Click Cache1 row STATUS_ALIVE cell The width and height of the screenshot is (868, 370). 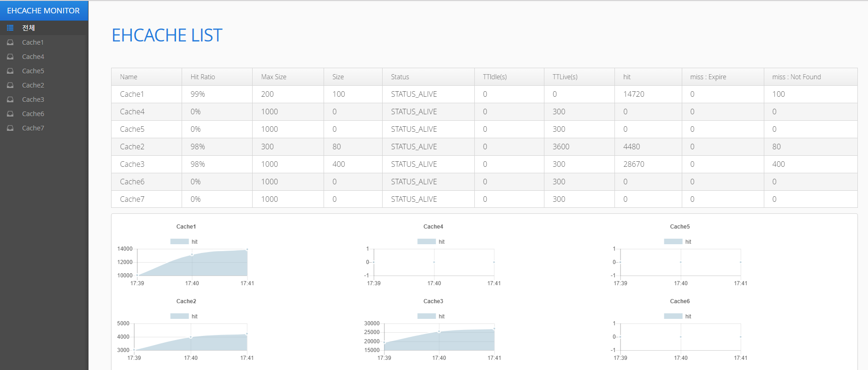tap(428, 94)
